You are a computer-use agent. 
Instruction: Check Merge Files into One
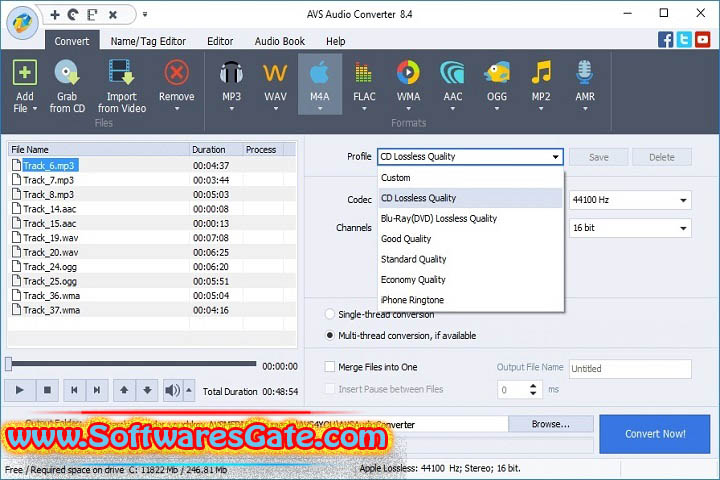pyautogui.click(x=330, y=367)
